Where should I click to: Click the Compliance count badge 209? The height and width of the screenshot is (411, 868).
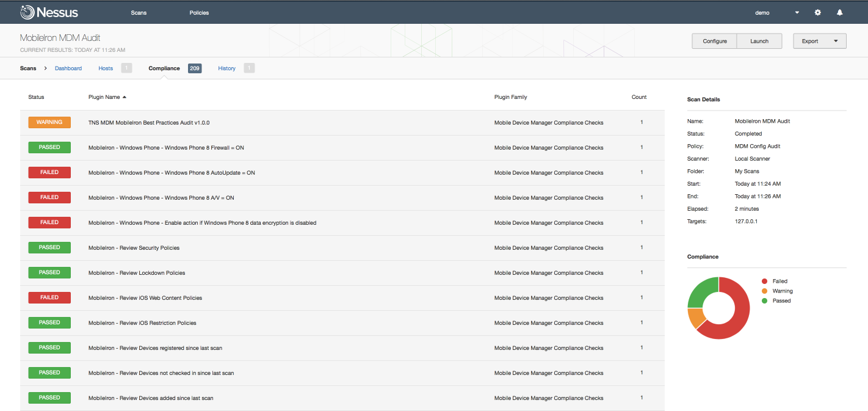tap(195, 68)
